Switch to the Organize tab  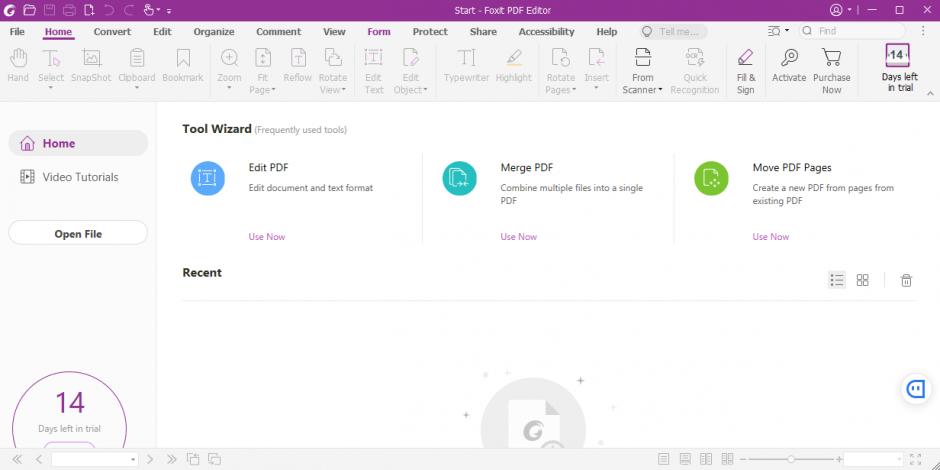tap(214, 32)
